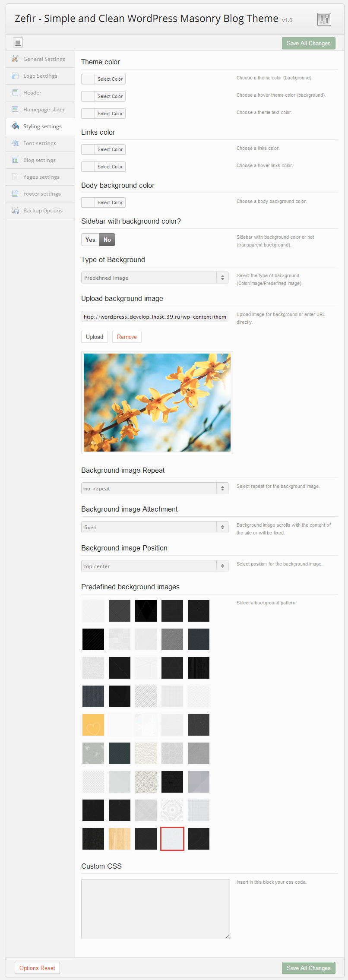Open the Type of Background dropdown
This screenshot has height=980, width=348.
point(155,278)
